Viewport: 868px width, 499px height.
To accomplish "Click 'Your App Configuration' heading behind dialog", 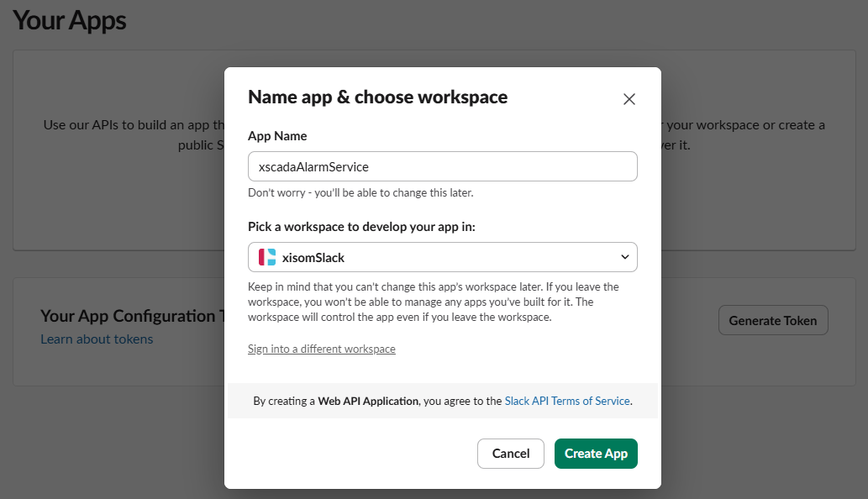I will point(132,316).
